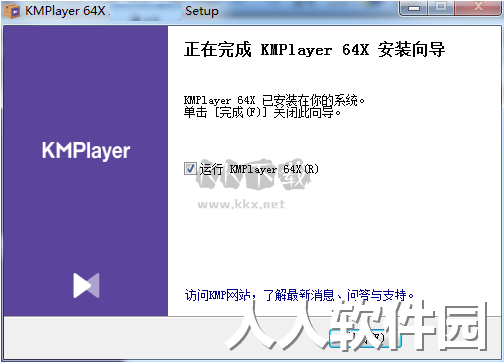
Task: Minimize the KMPlayer Setup window
Action: (413, 7)
